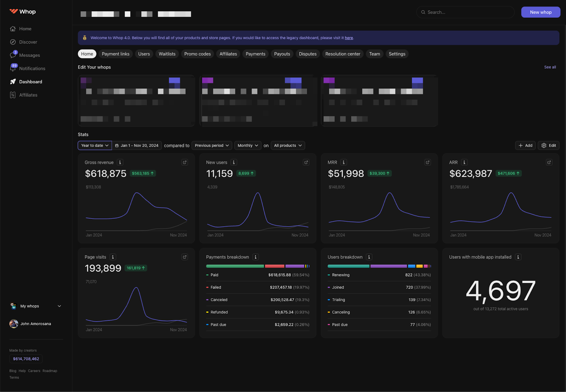The height and width of the screenshot is (392, 566).
Task: Click $614,708,462 made by creators badge
Action: [26, 359]
